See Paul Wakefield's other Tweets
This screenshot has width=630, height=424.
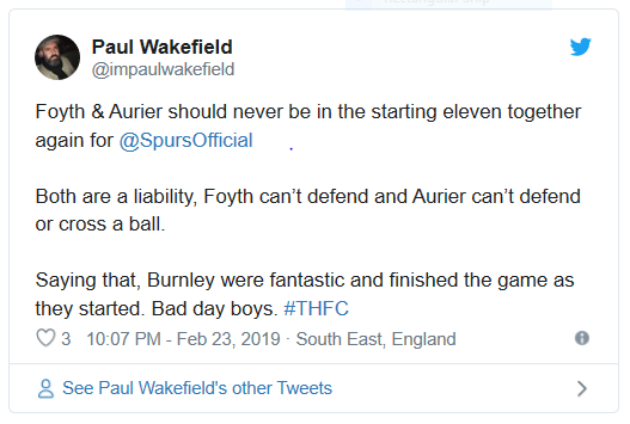point(197,388)
